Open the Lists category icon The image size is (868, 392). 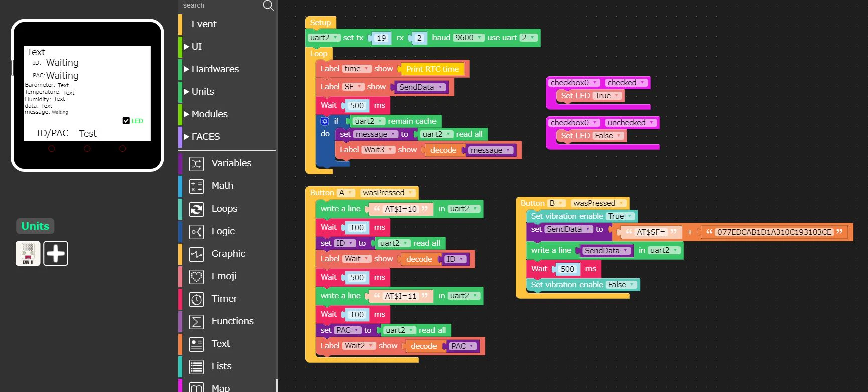[x=196, y=366]
